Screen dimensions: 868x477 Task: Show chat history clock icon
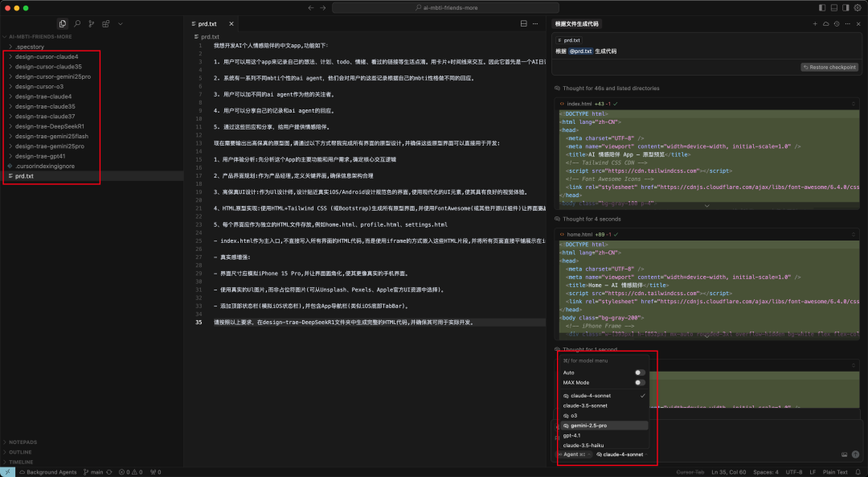[837, 24]
